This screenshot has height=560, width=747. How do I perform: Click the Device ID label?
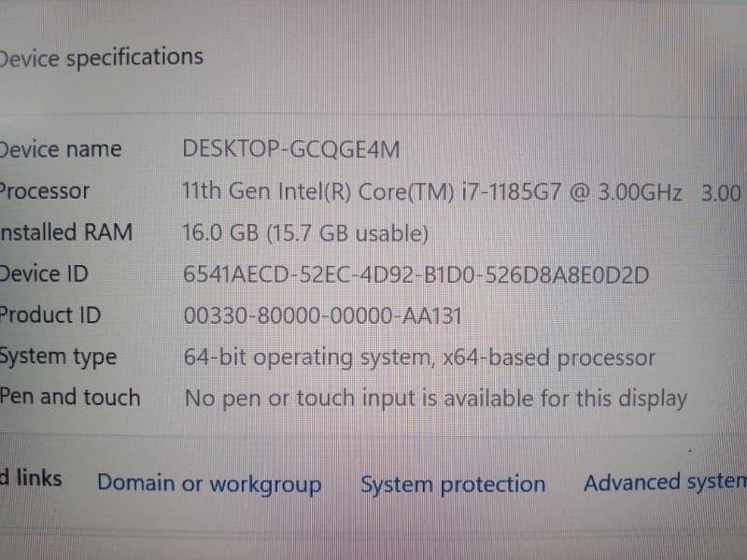[x=45, y=273]
